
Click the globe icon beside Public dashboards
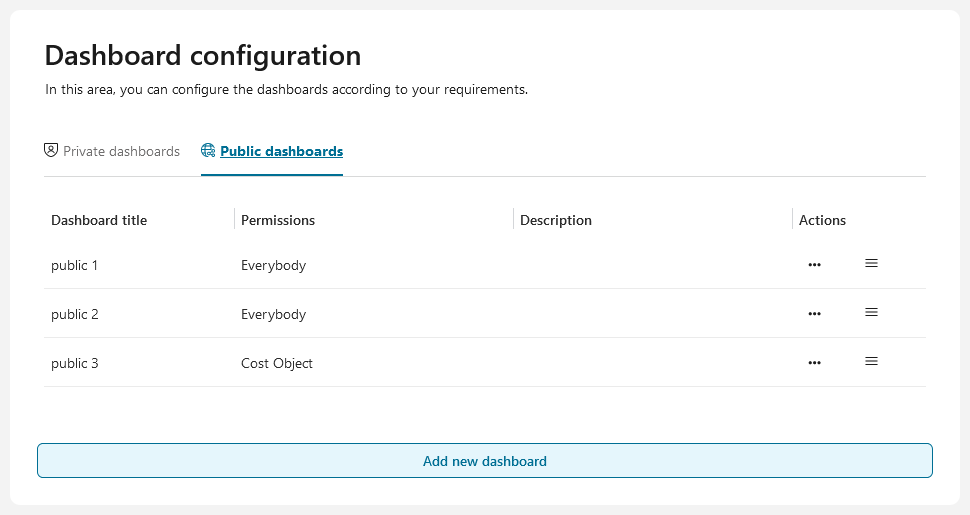coord(208,150)
